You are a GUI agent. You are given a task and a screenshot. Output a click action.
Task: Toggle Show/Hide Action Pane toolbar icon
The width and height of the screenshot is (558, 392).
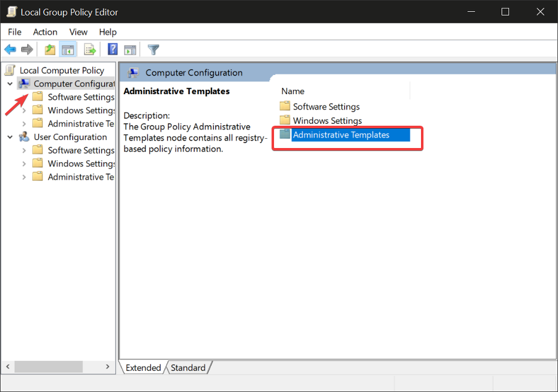[x=130, y=50]
